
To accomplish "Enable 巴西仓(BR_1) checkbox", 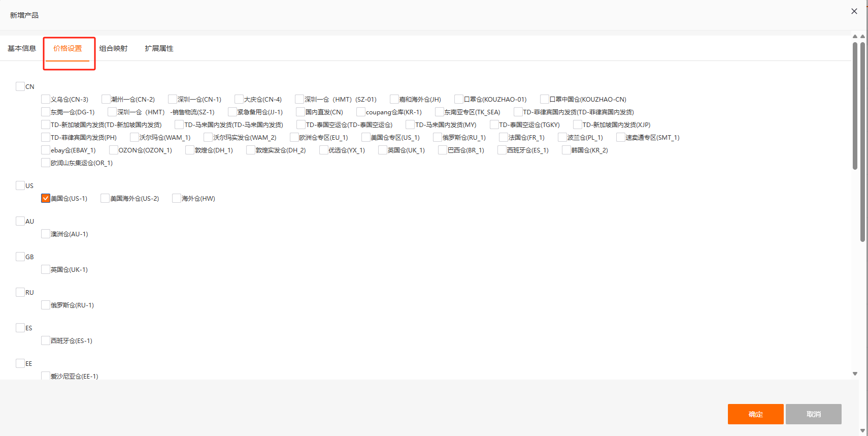I will coord(443,150).
